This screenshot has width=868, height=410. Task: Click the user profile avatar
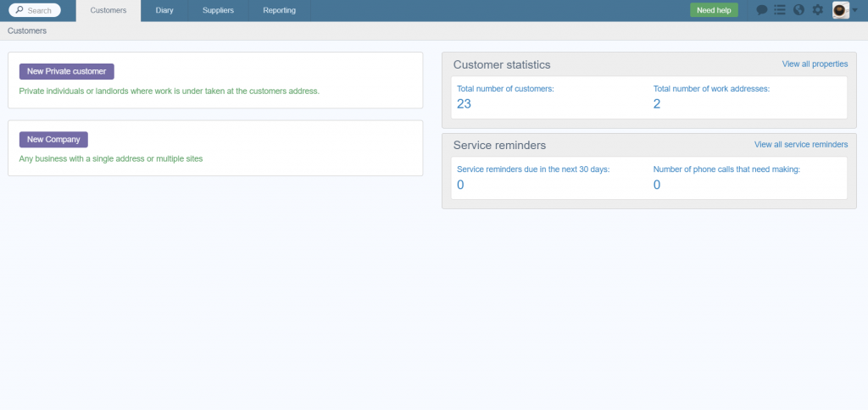pos(840,10)
